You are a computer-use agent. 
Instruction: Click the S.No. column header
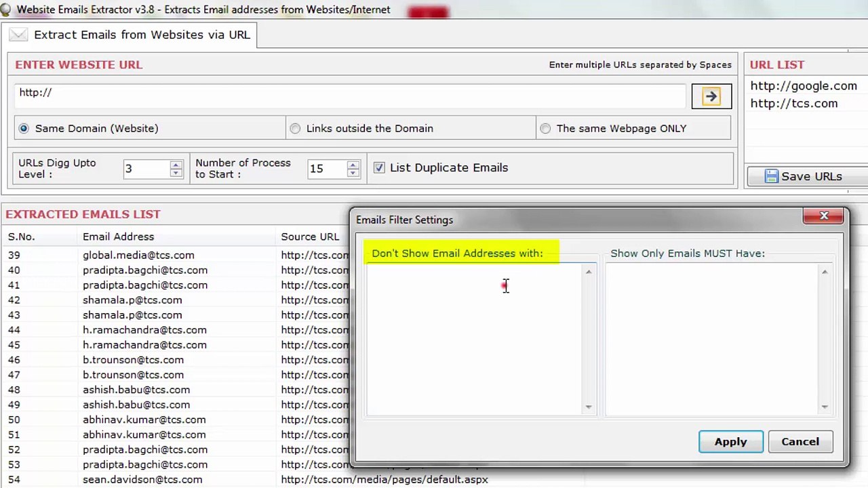(22, 237)
